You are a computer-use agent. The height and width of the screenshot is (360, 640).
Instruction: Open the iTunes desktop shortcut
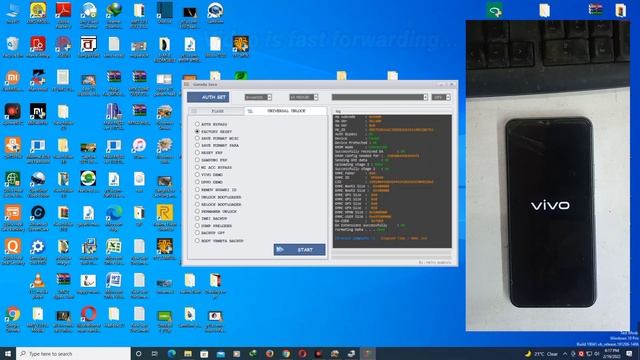(139, 149)
